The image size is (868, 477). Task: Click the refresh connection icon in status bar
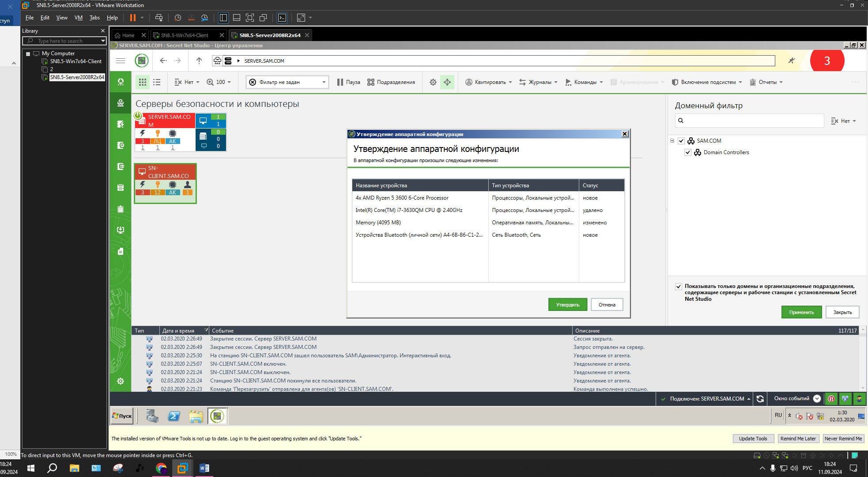760,399
